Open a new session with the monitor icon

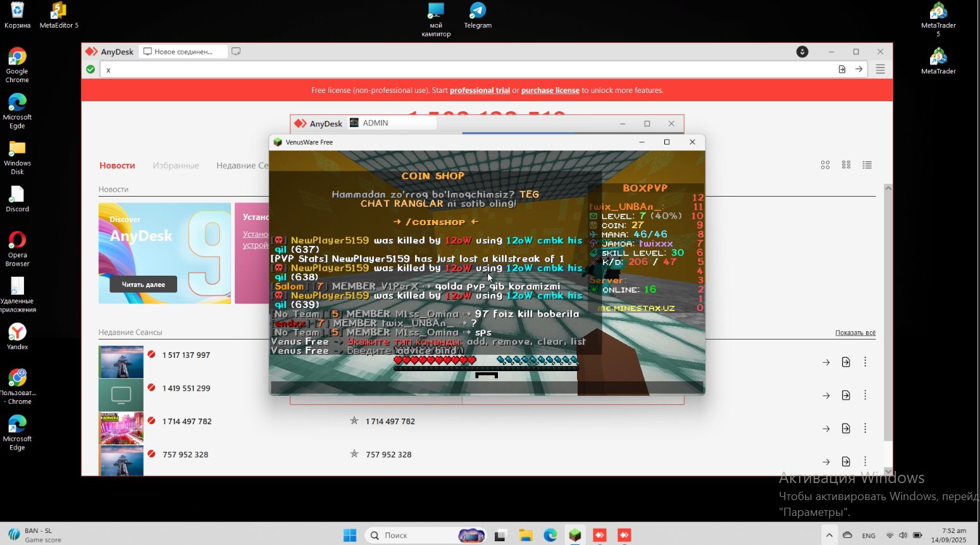click(236, 51)
